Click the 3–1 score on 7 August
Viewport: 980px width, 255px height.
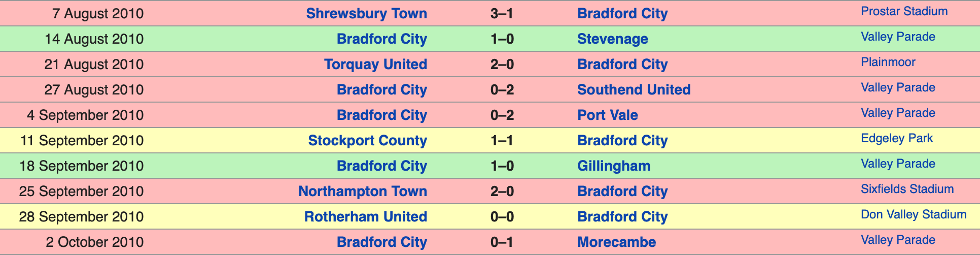point(502,14)
